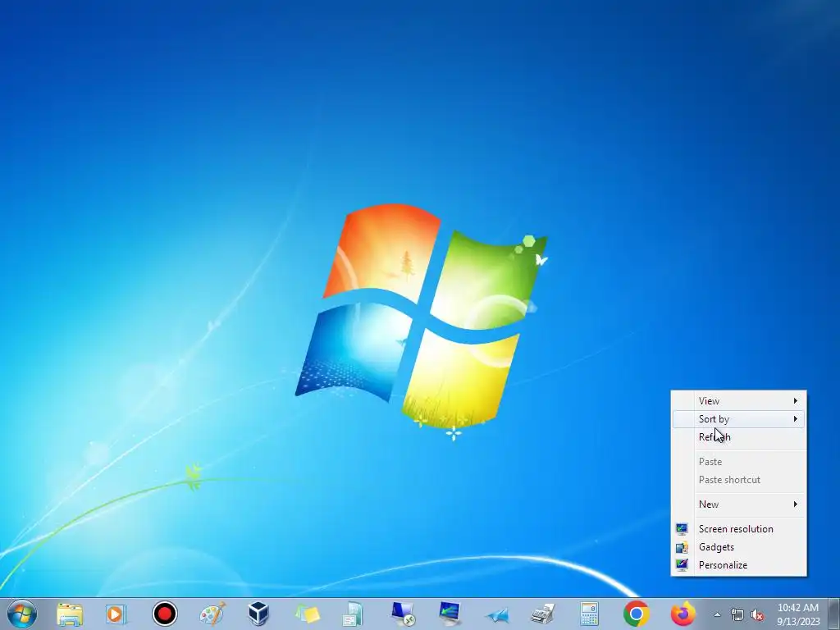Launch Windows Media Player from taskbar

pos(116,614)
